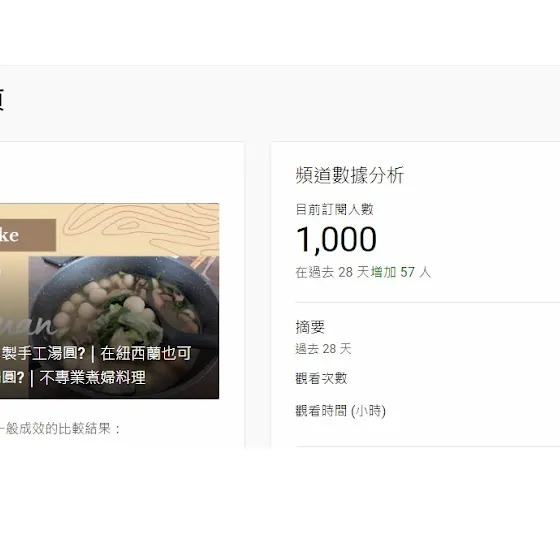The image size is (560, 560).
Task: Click the partially visible page title character
Action: pos(1,99)
